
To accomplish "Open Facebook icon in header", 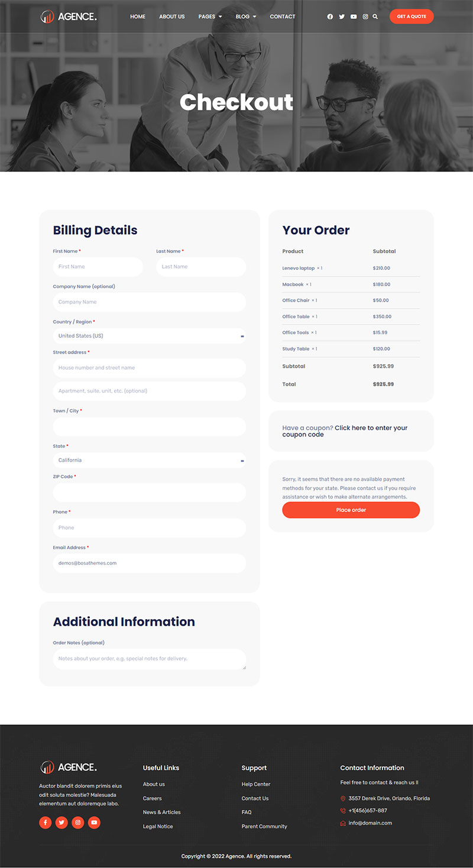I will [330, 17].
